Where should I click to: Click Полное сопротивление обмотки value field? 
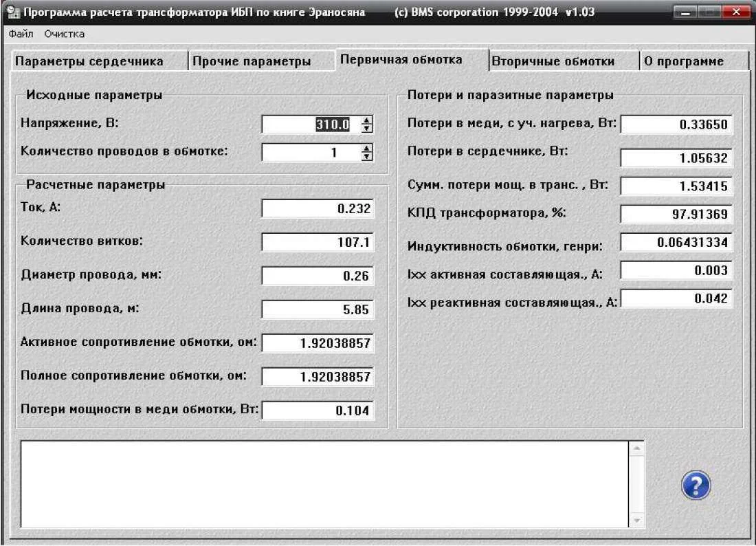click(x=318, y=378)
